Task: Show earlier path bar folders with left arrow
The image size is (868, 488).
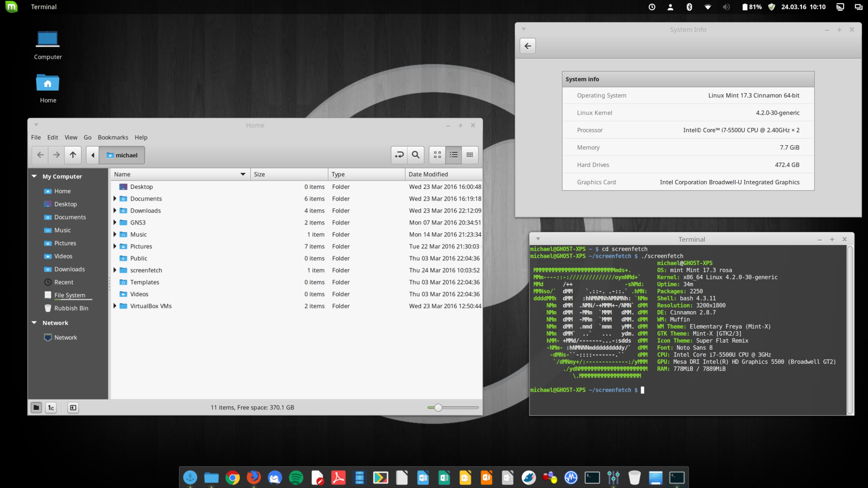Action: pyautogui.click(x=93, y=155)
